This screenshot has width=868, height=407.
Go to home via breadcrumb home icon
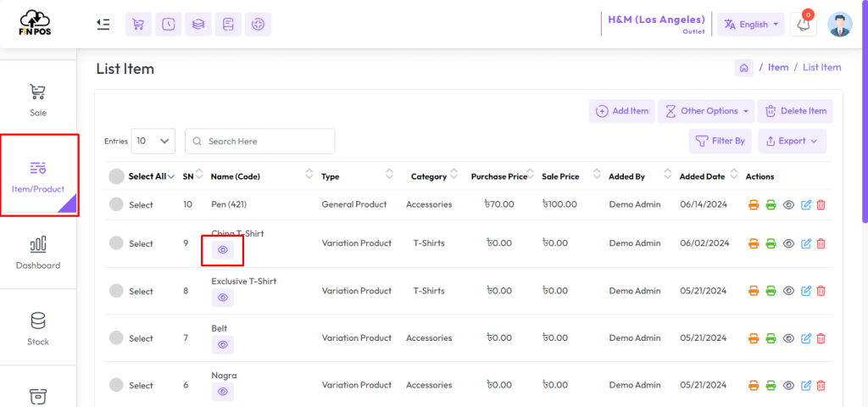[744, 68]
